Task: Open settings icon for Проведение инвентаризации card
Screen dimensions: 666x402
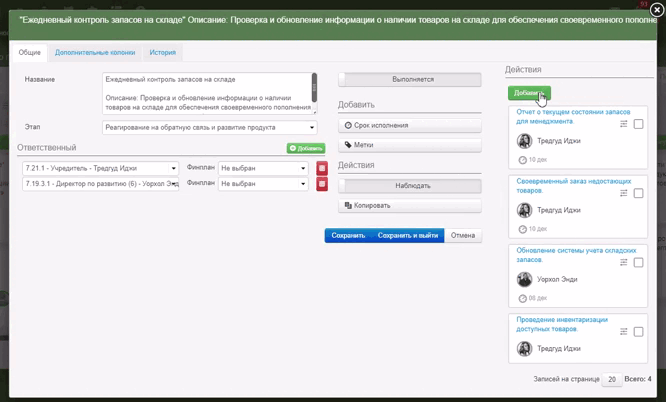Action: (x=624, y=332)
